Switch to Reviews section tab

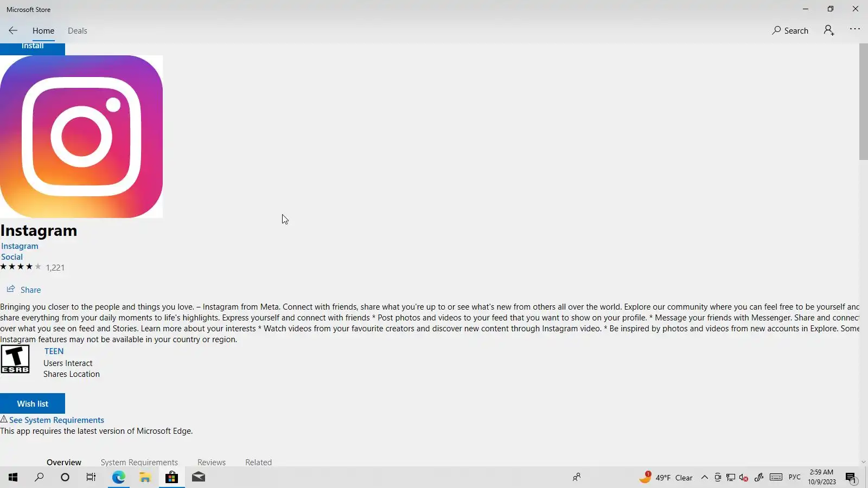212,462
